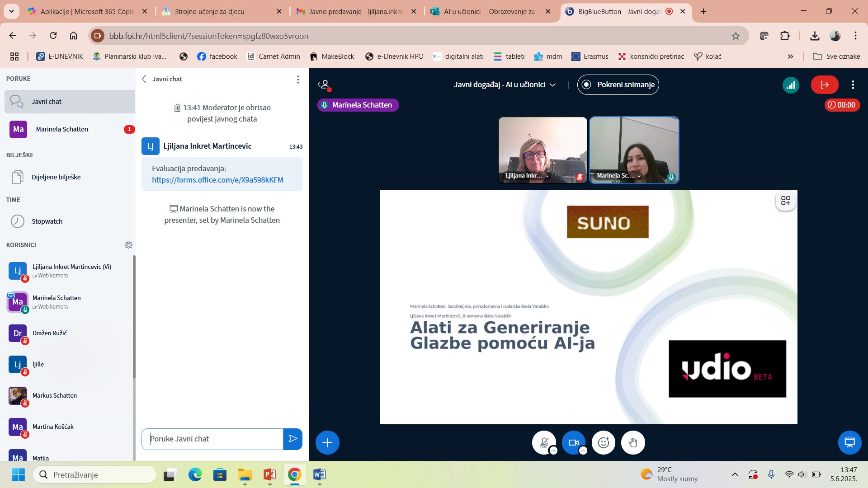Screen dimensions: 868x488
Task: Toggle webcam sharing
Action: coord(573,442)
